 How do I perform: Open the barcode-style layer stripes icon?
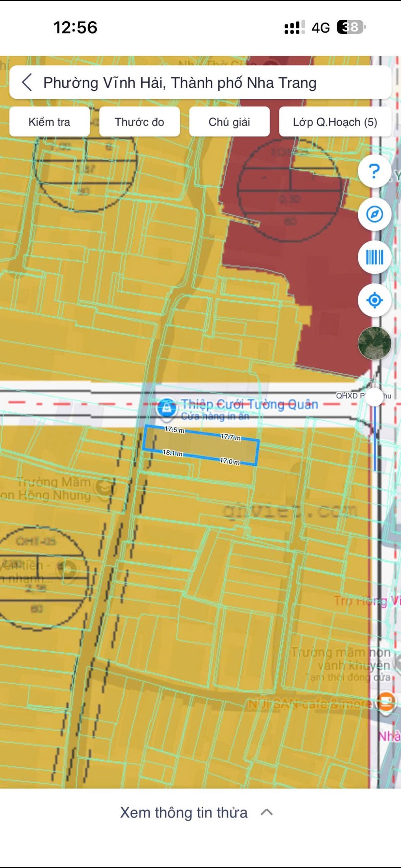pyautogui.click(x=374, y=257)
